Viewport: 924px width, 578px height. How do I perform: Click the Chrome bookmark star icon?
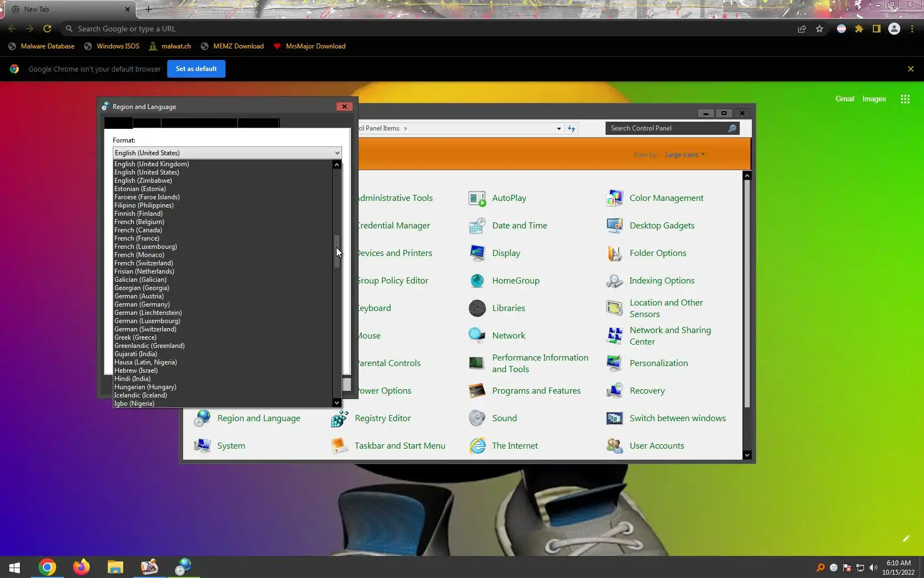[x=820, y=29]
